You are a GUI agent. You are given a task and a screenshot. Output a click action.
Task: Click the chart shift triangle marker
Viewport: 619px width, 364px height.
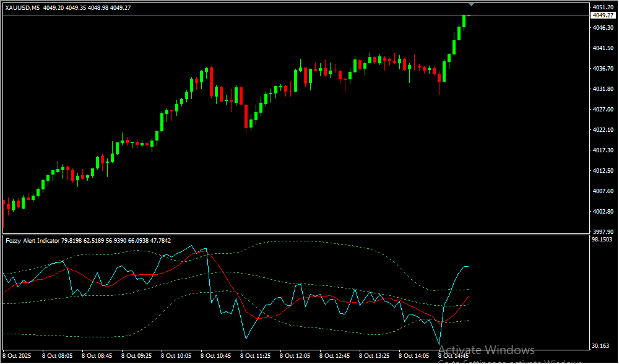pyautogui.click(x=471, y=5)
